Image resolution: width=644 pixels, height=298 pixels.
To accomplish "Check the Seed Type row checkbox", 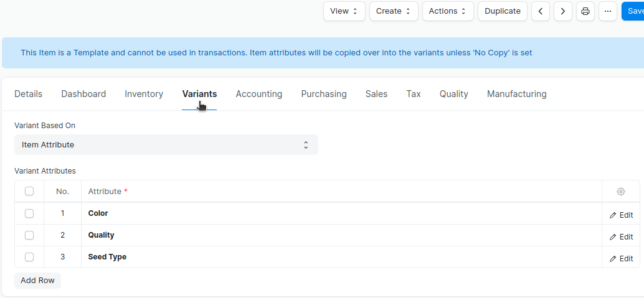I will pyautogui.click(x=29, y=257).
